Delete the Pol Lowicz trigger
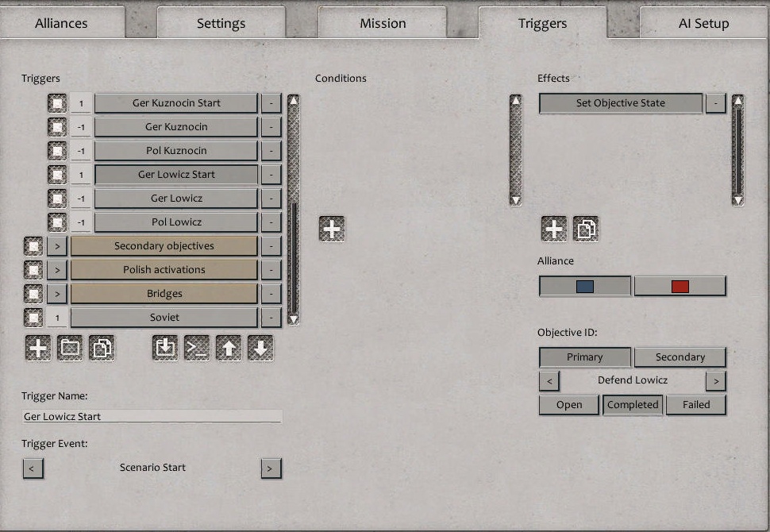The image size is (770, 532). point(271,222)
